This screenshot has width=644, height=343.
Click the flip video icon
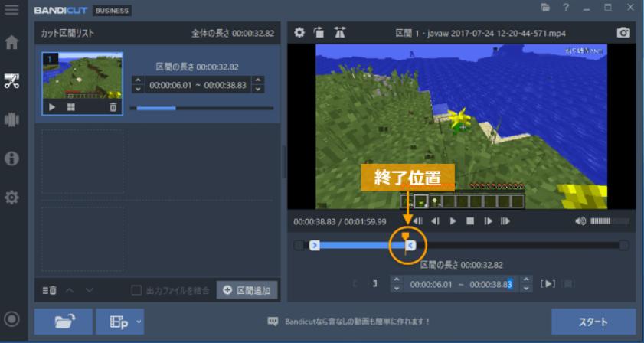click(340, 32)
